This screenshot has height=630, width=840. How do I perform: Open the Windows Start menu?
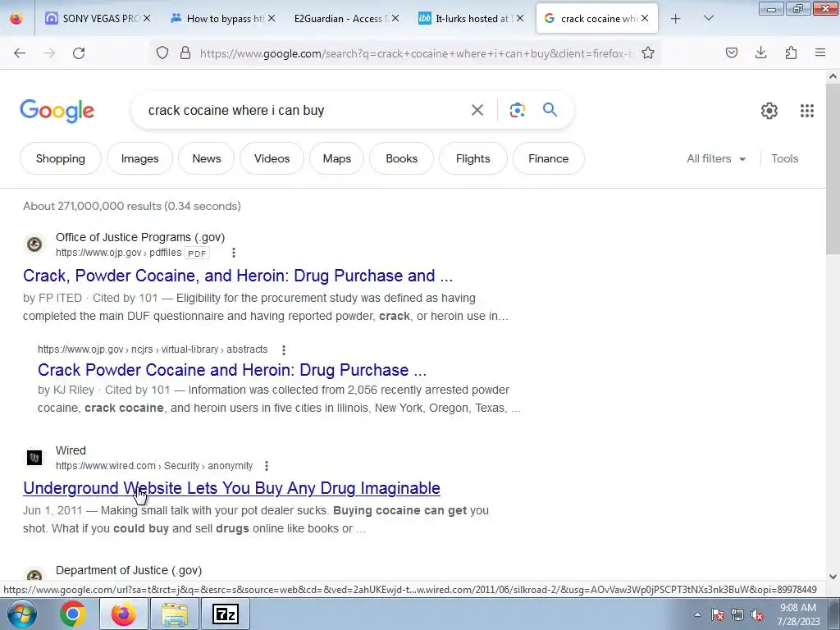pyautogui.click(x=22, y=614)
